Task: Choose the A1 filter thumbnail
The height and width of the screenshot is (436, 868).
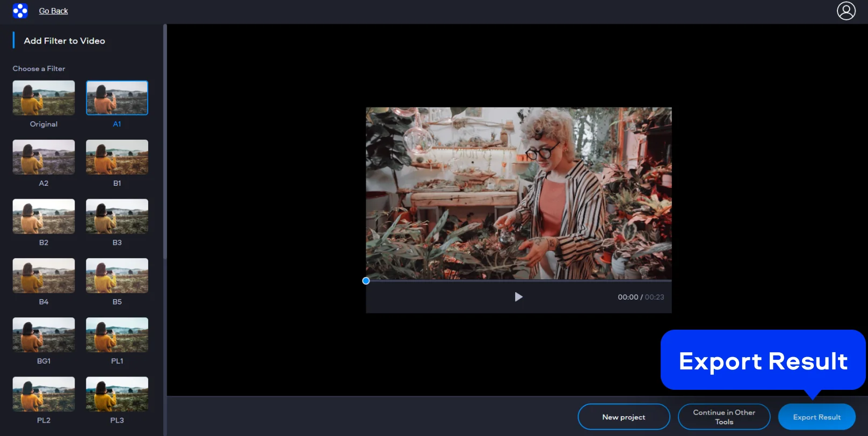Action: 117,98
